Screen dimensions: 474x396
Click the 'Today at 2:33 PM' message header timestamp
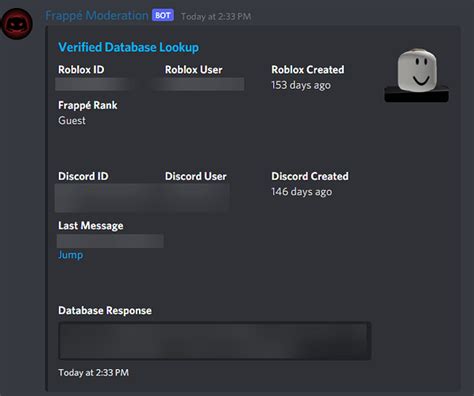(x=216, y=16)
